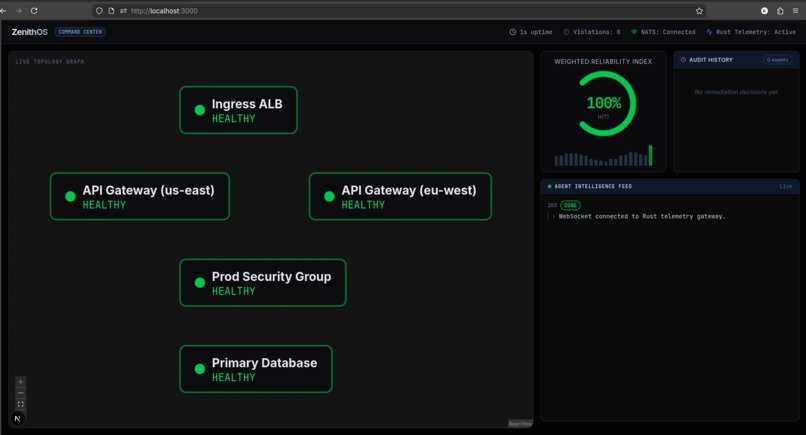Click the 'No remediation decisions yet' text
This screenshot has height=435, width=806.
click(736, 92)
